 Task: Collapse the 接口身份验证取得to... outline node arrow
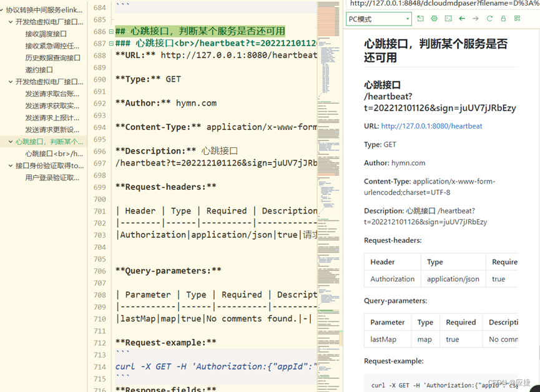[x=11, y=165]
